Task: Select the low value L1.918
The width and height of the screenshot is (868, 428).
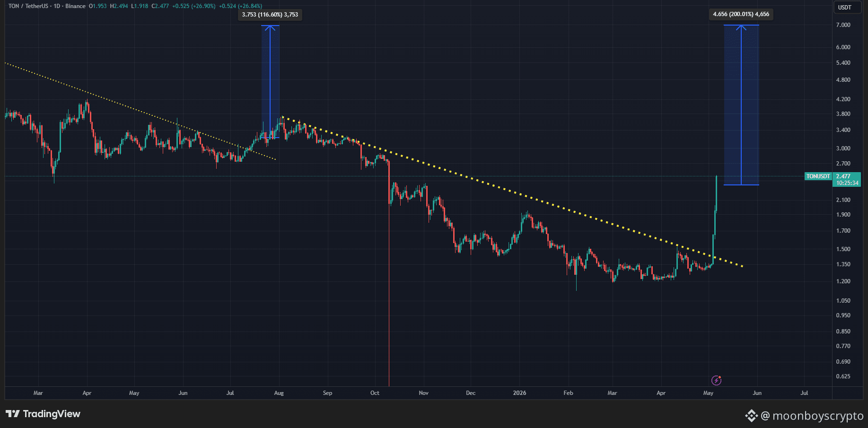Action: [139, 6]
